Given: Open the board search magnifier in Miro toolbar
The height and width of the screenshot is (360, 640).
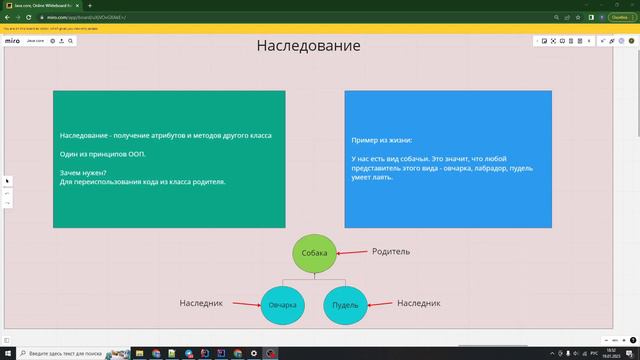Looking at the screenshot, I should point(71,41).
